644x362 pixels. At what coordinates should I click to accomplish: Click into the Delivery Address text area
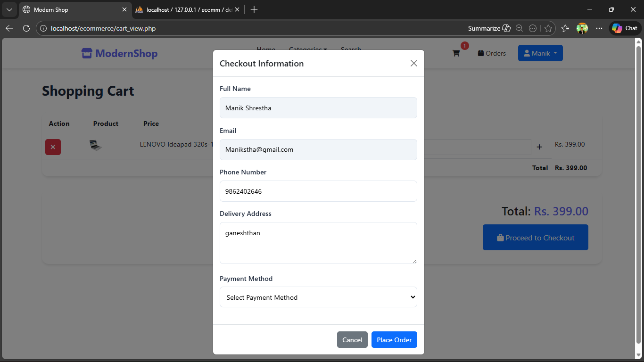point(318,243)
